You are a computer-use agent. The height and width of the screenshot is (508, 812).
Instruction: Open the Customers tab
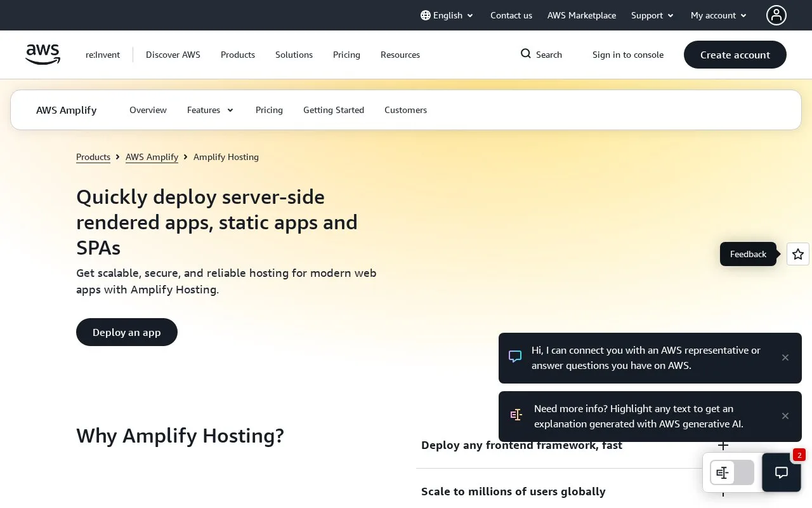[x=405, y=110]
